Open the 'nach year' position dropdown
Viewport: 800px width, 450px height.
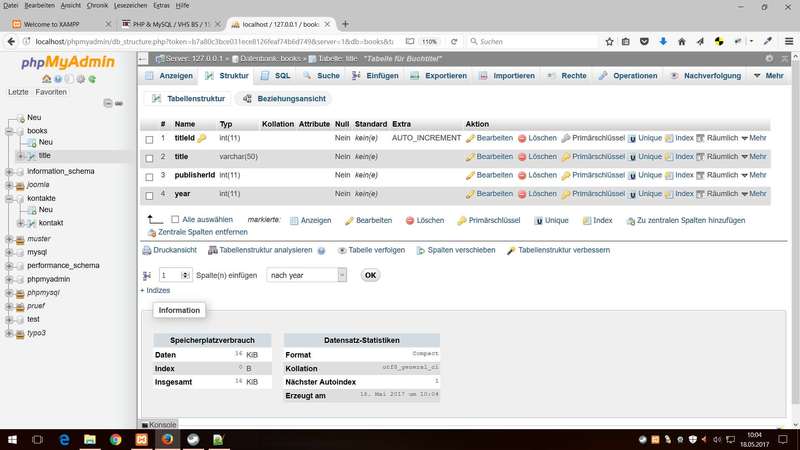click(x=307, y=275)
